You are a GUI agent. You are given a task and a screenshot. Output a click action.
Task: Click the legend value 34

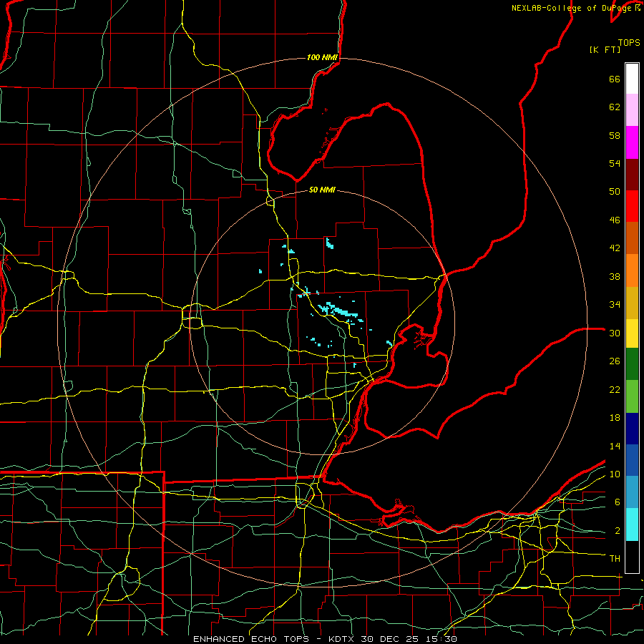615,305
